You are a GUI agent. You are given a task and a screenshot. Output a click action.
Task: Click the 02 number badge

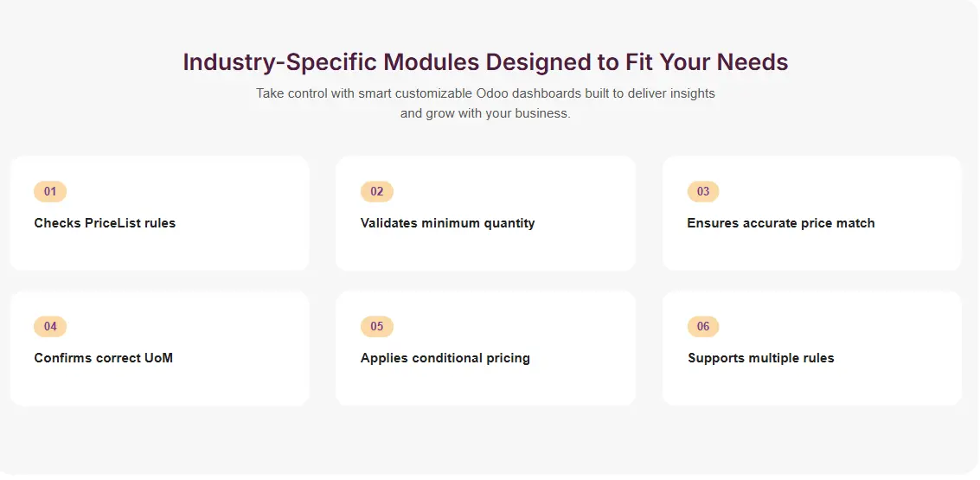tap(376, 192)
